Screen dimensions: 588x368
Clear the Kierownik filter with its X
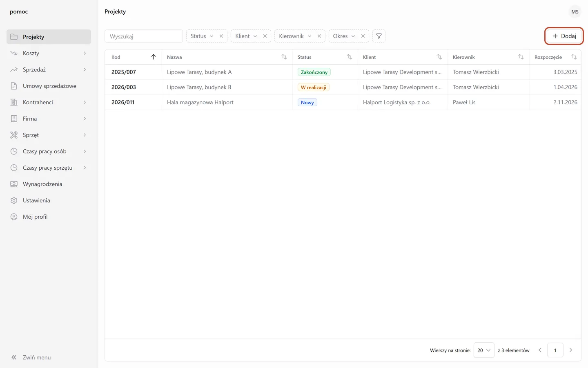[x=319, y=36]
